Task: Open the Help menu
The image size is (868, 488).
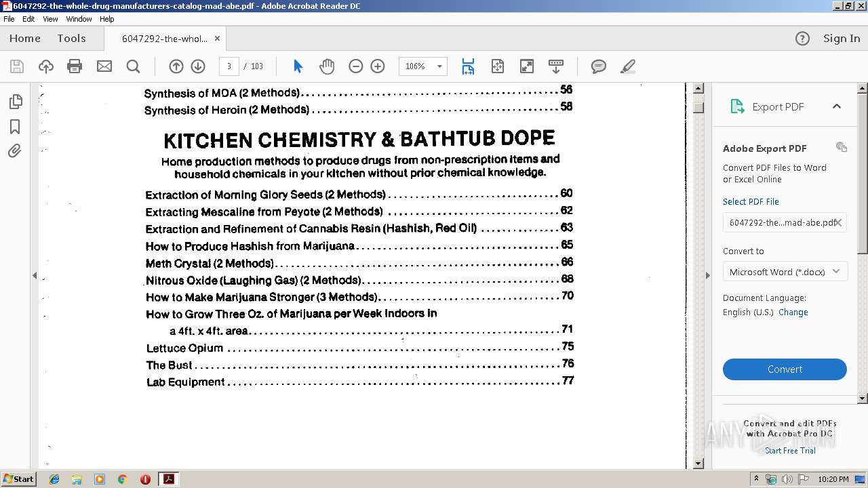Action: click(107, 19)
